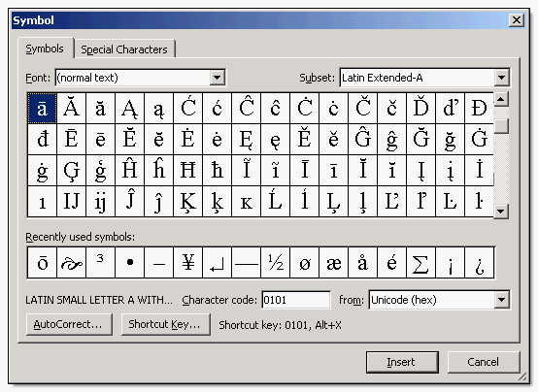Pick the Ĉ capital C circumflex symbol

pos(246,108)
